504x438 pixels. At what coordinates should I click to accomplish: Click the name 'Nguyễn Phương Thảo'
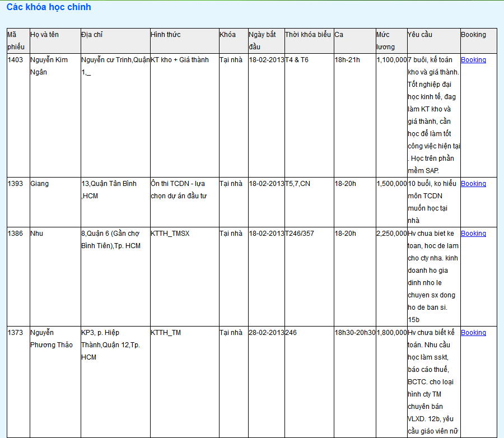pyautogui.click(x=52, y=339)
